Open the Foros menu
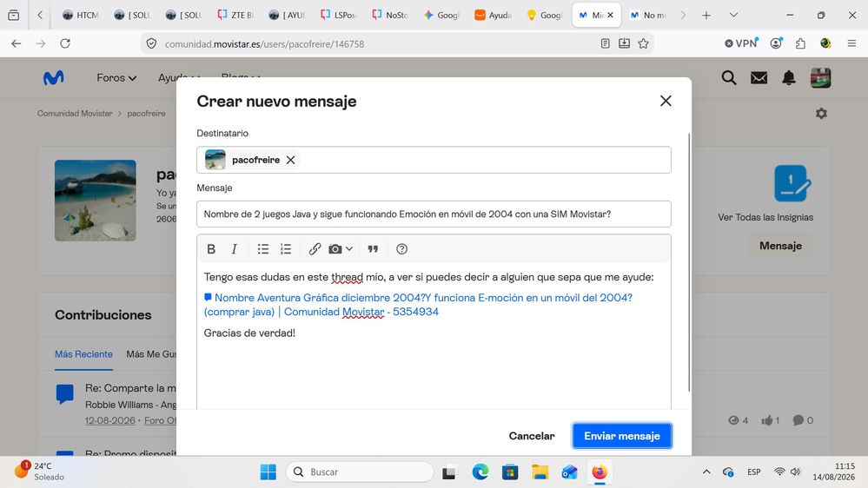 point(116,78)
